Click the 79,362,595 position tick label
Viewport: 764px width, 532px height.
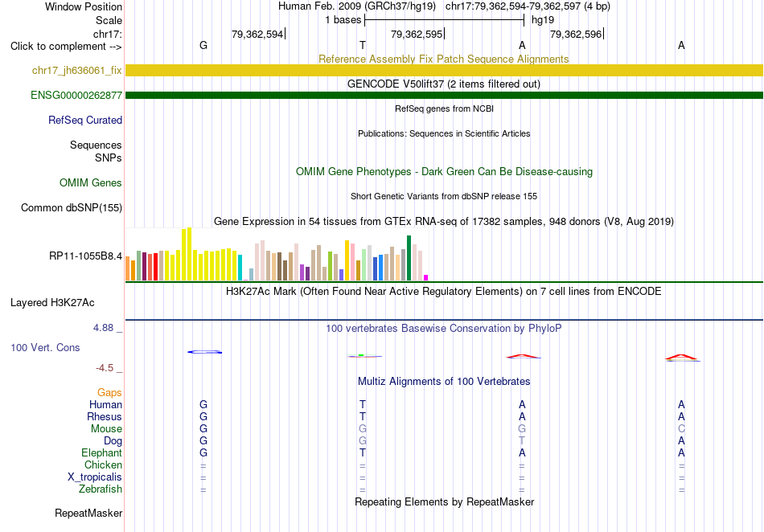click(x=417, y=34)
